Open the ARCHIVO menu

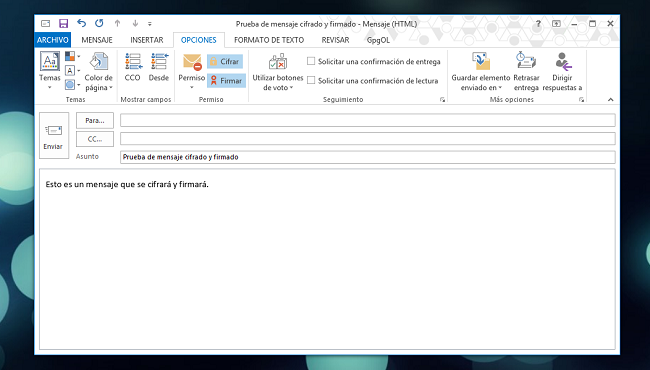coord(53,40)
